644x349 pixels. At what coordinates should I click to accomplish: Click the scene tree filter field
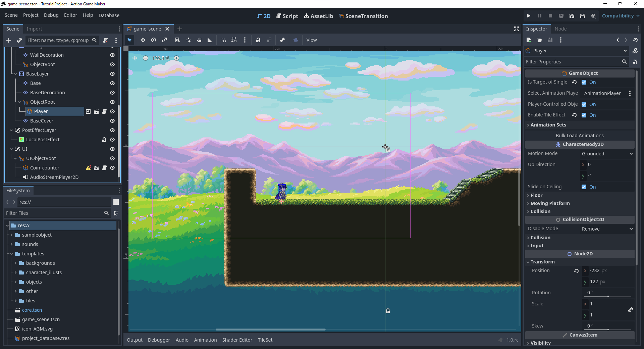click(62, 40)
